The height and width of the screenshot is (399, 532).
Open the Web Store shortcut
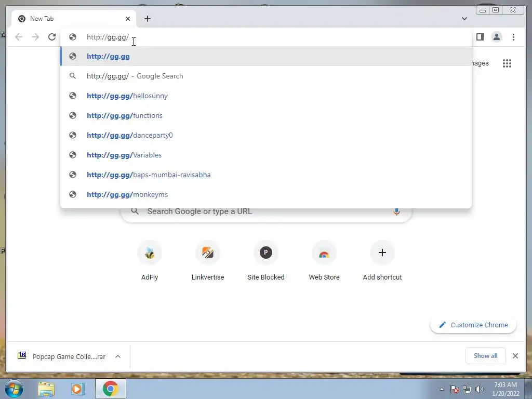click(324, 261)
